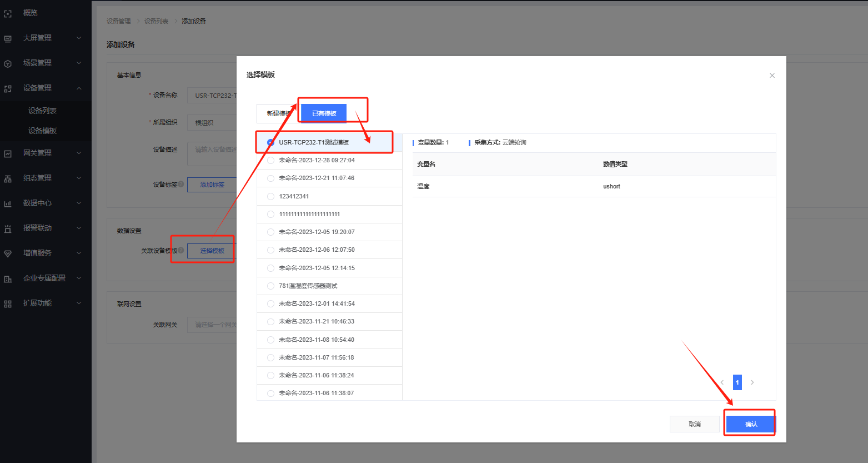Click the large screen management icon
868x463 pixels.
click(8, 38)
